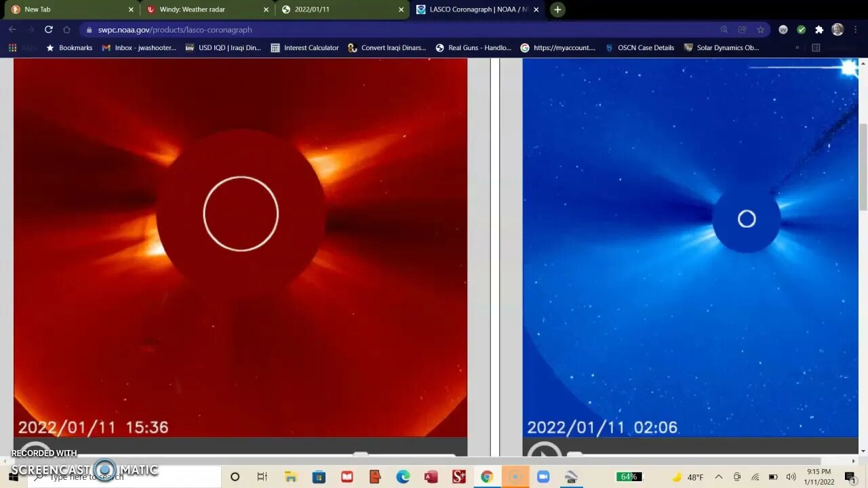Open the Interest Calculator bookmark
Viewport: 868px width, 488px height.
point(304,48)
